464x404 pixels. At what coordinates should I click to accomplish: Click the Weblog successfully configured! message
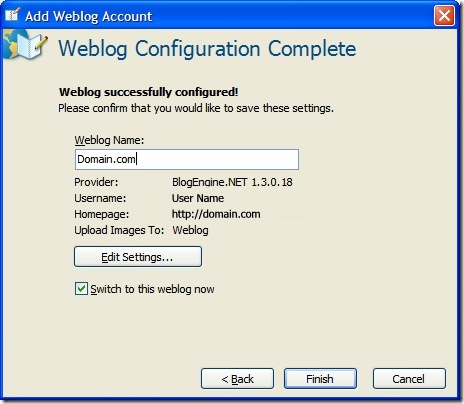click(149, 92)
